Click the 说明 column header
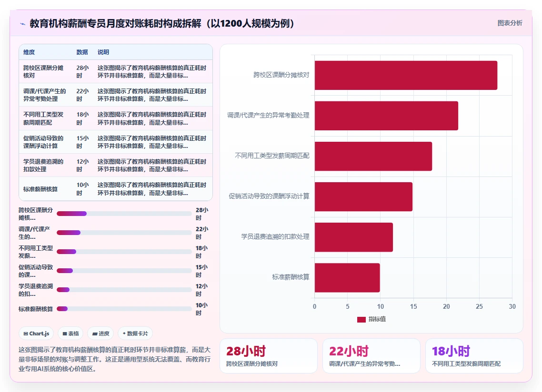 (x=103, y=52)
